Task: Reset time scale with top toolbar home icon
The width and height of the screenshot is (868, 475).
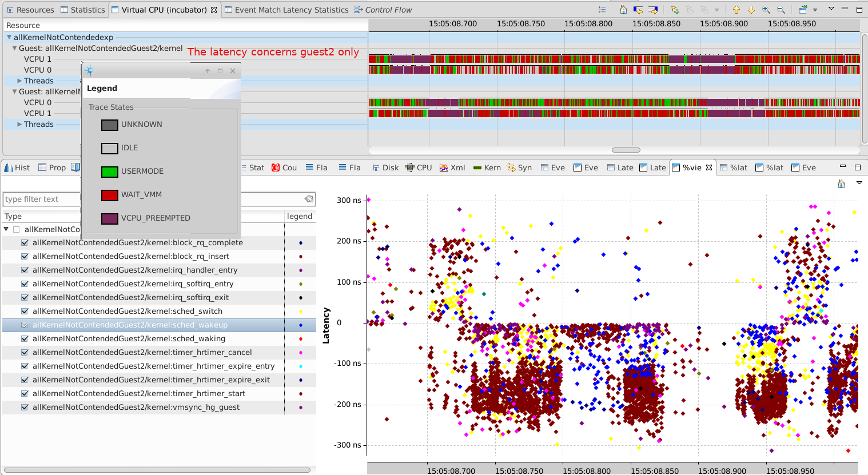Action: (623, 10)
